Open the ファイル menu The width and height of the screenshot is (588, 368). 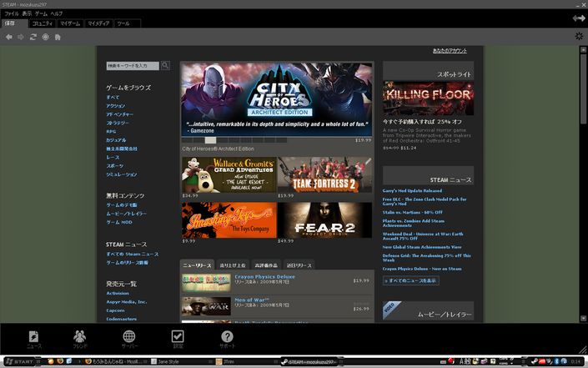click(x=11, y=13)
